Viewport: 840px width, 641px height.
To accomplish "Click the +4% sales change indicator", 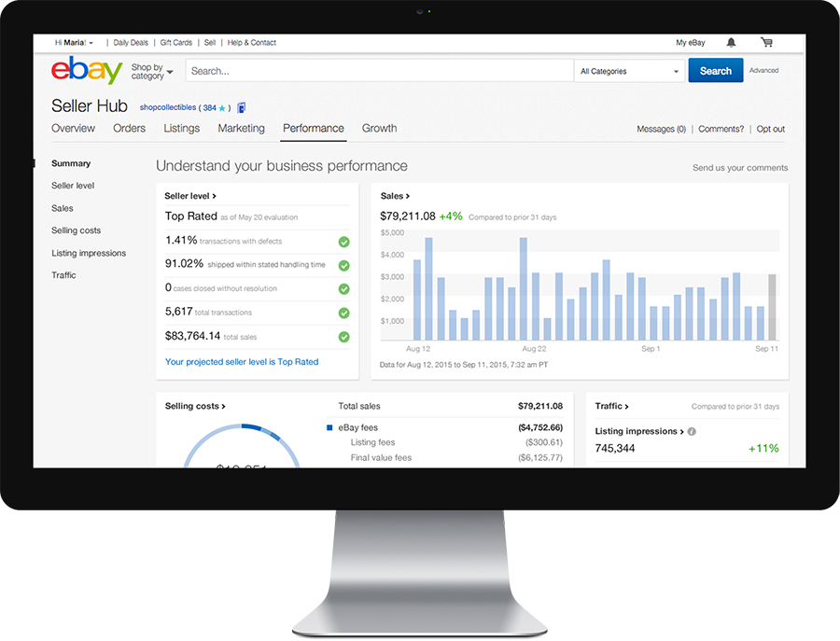I will pyautogui.click(x=451, y=216).
